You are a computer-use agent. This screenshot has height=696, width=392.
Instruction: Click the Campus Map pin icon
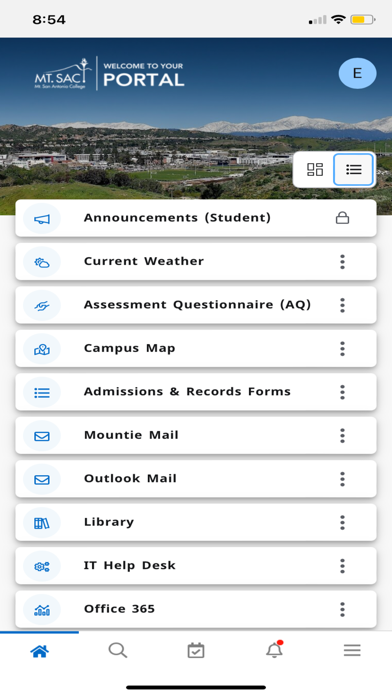42,349
